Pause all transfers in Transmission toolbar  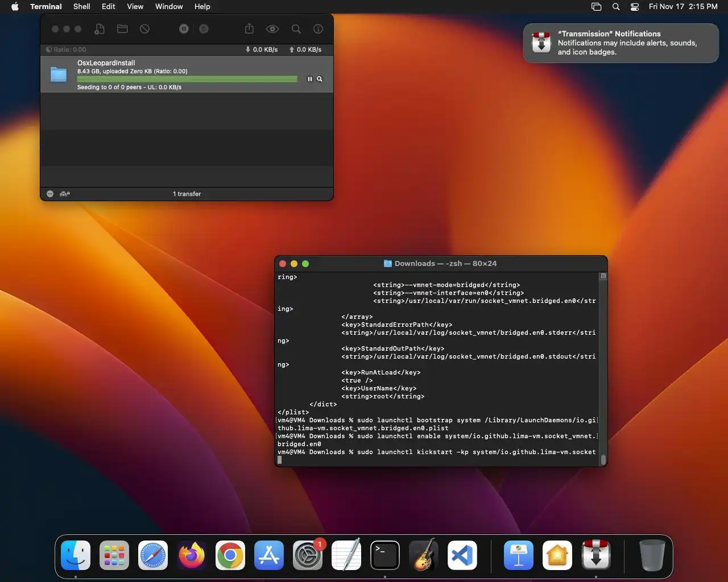click(x=184, y=29)
